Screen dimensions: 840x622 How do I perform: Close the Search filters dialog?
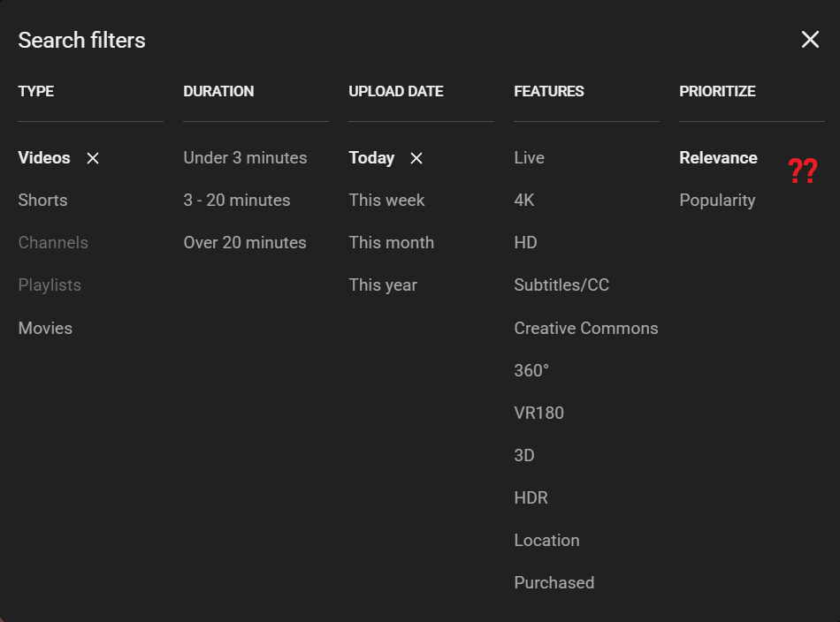tap(810, 40)
